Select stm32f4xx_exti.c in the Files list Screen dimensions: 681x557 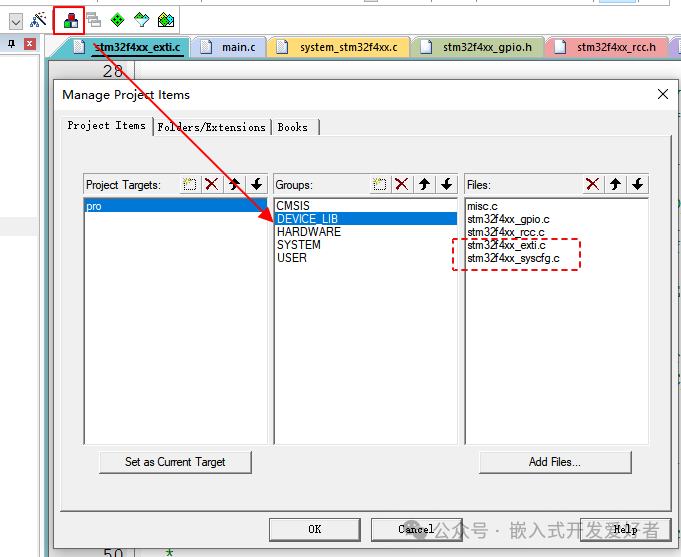pos(506,246)
